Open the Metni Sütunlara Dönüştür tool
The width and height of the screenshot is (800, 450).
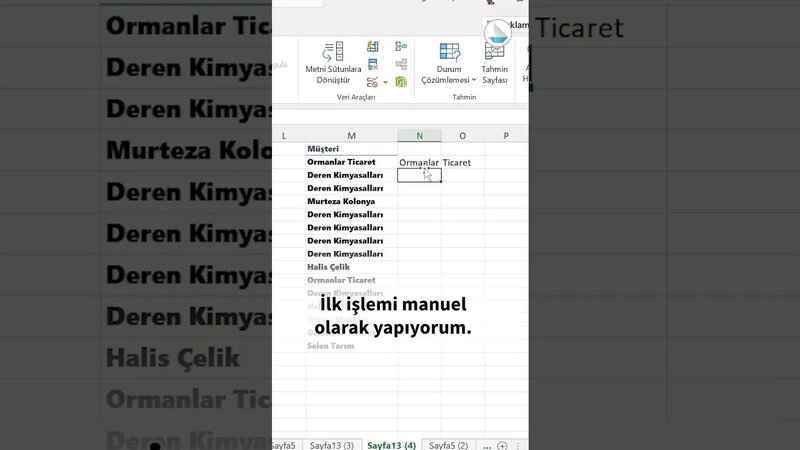click(333, 63)
